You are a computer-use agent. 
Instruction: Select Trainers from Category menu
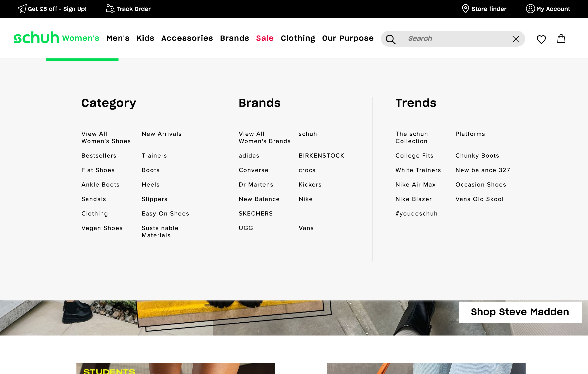154,156
